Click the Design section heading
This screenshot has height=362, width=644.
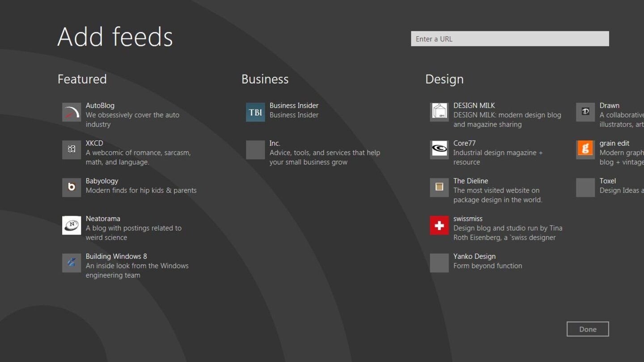445,79
